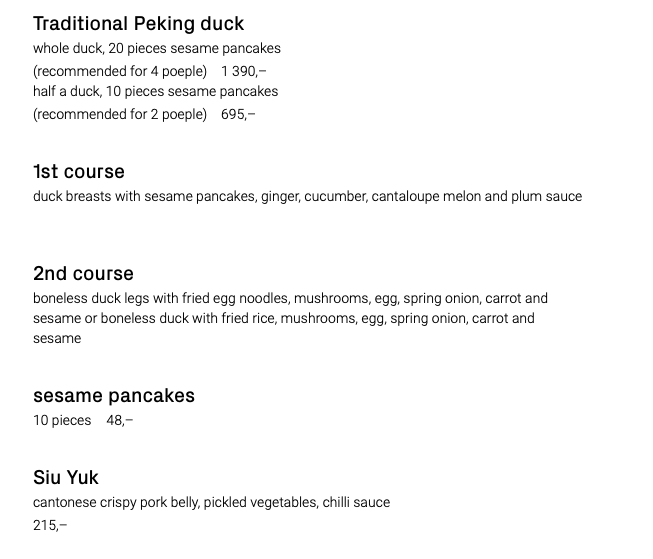The image size is (653, 559).
Task: Click the boneless duck with fried rice line
Action: (x=318, y=318)
